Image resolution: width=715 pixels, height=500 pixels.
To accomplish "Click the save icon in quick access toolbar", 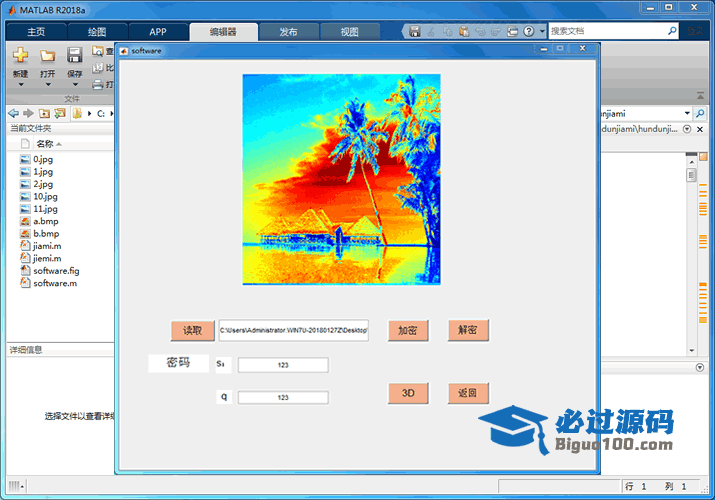I will pos(414,31).
